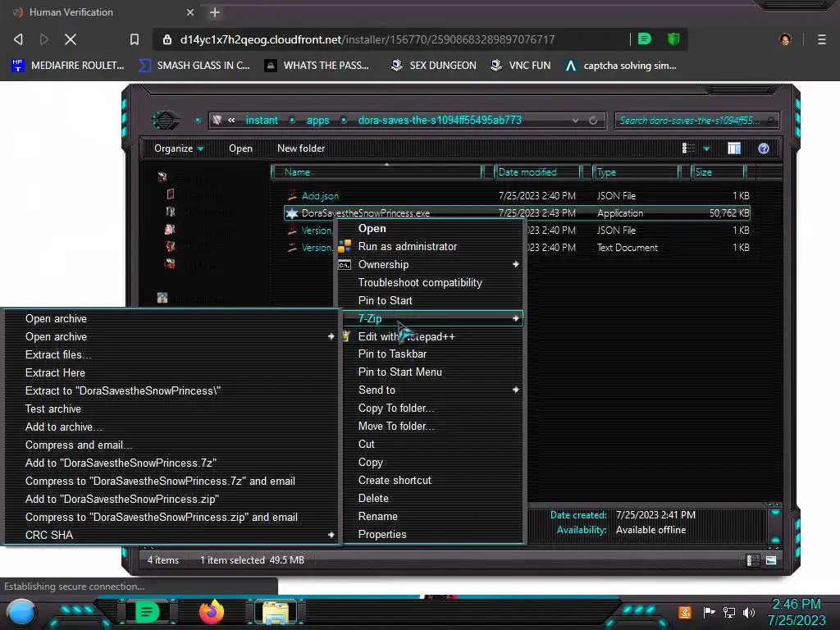Open the browser hamburger menu

point(822,39)
